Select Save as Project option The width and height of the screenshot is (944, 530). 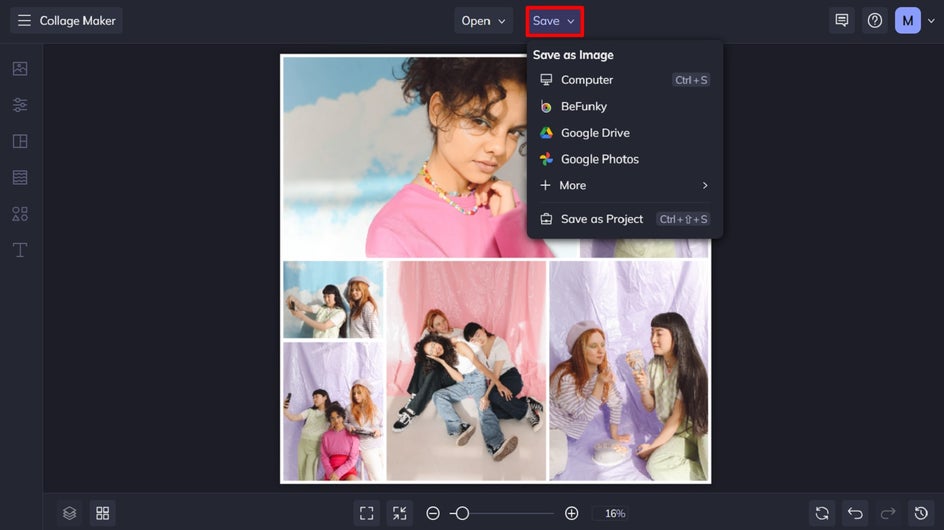(x=602, y=219)
